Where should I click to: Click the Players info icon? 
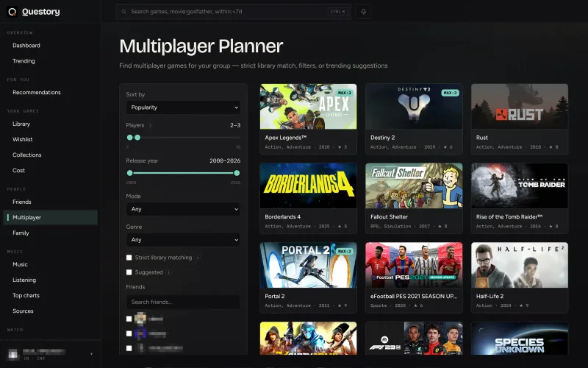coord(150,125)
